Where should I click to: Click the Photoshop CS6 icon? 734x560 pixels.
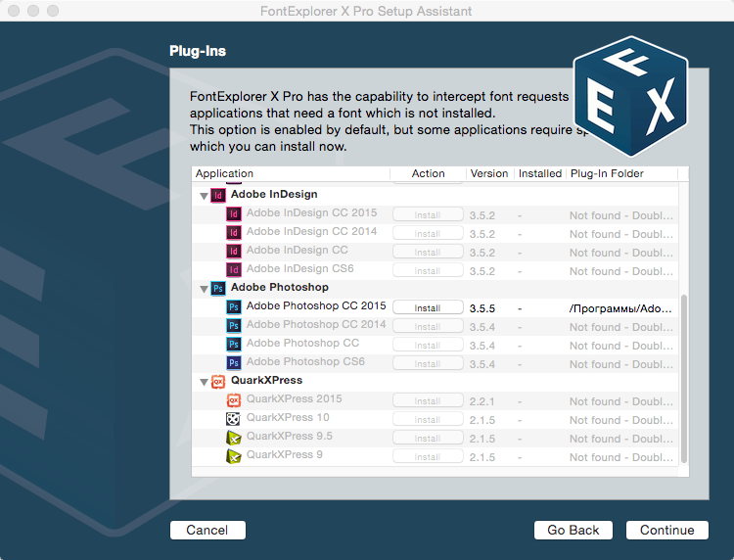click(234, 362)
